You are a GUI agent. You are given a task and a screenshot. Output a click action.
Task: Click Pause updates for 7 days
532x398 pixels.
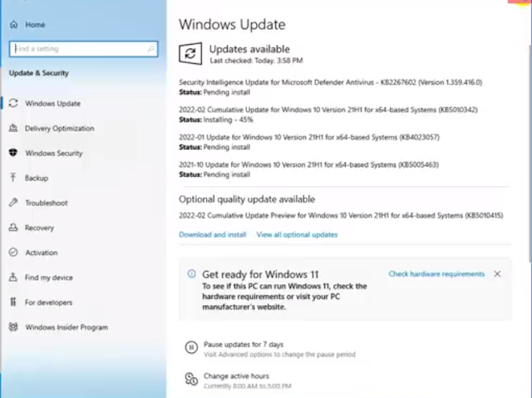pyautogui.click(x=244, y=345)
